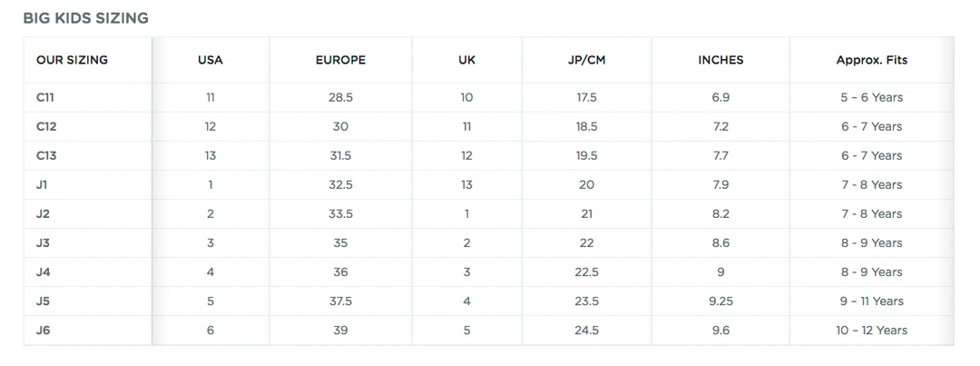This screenshot has width=980, height=366.
Task: Select the 9.25 inches cell
Action: 720,301
